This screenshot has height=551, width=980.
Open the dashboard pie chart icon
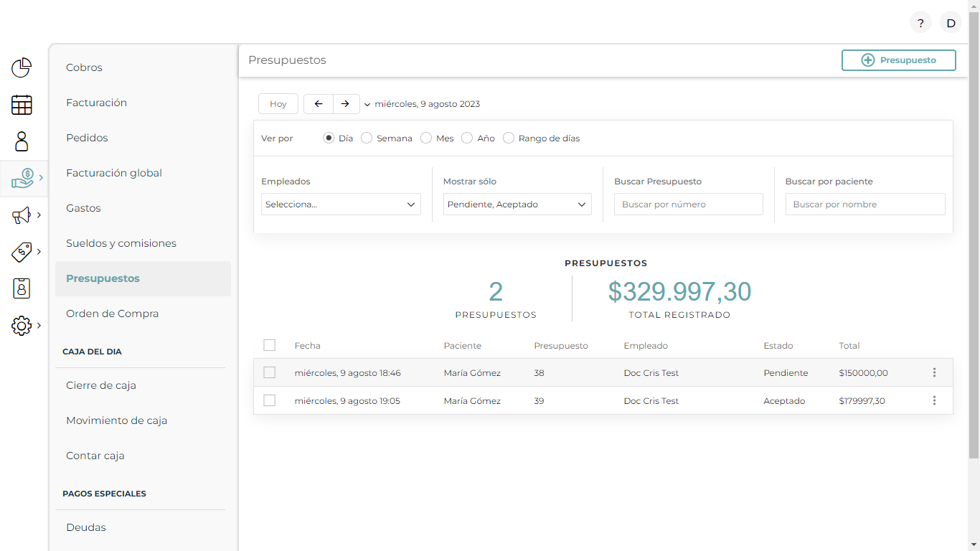pyautogui.click(x=22, y=68)
